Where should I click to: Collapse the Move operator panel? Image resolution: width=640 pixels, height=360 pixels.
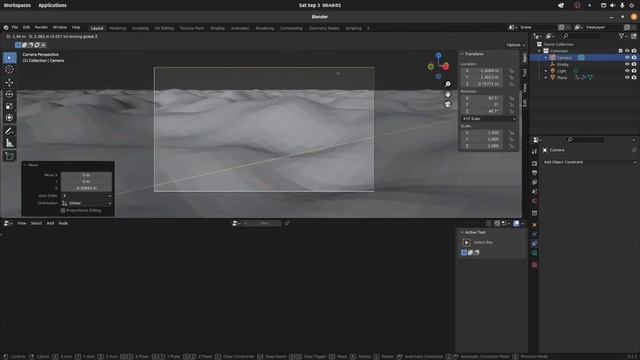[x=25, y=165]
